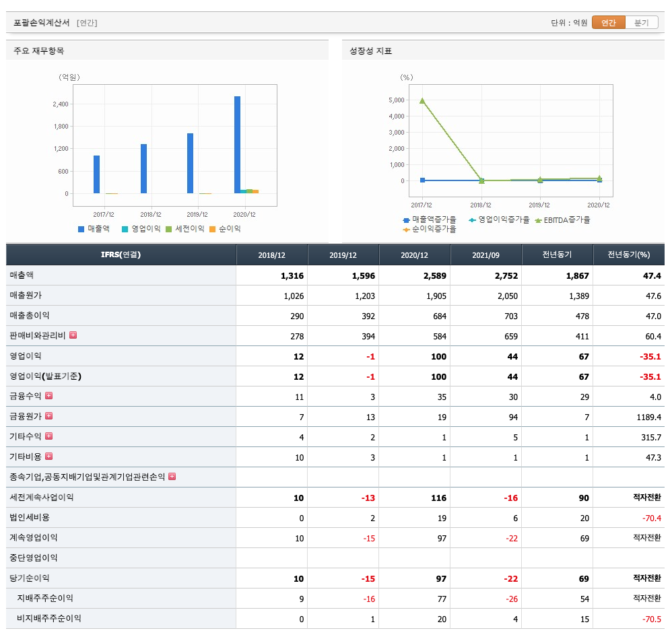Click the 2017/12 EBITDA peak triangle marker
Image resolution: width=672 pixels, height=639 pixels.
tap(423, 101)
